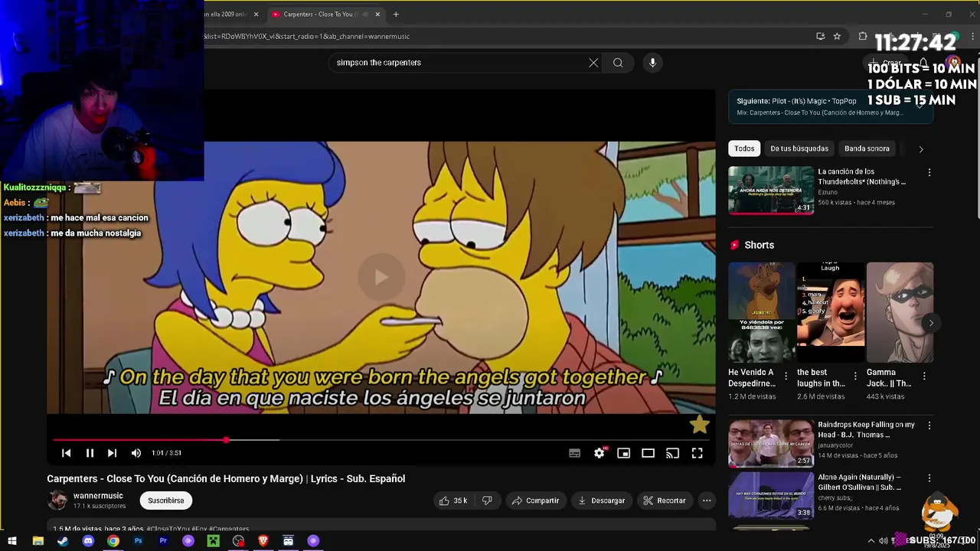Open the Thunderbolts song video thumbnail
The image size is (980, 551).
point(771,190)
